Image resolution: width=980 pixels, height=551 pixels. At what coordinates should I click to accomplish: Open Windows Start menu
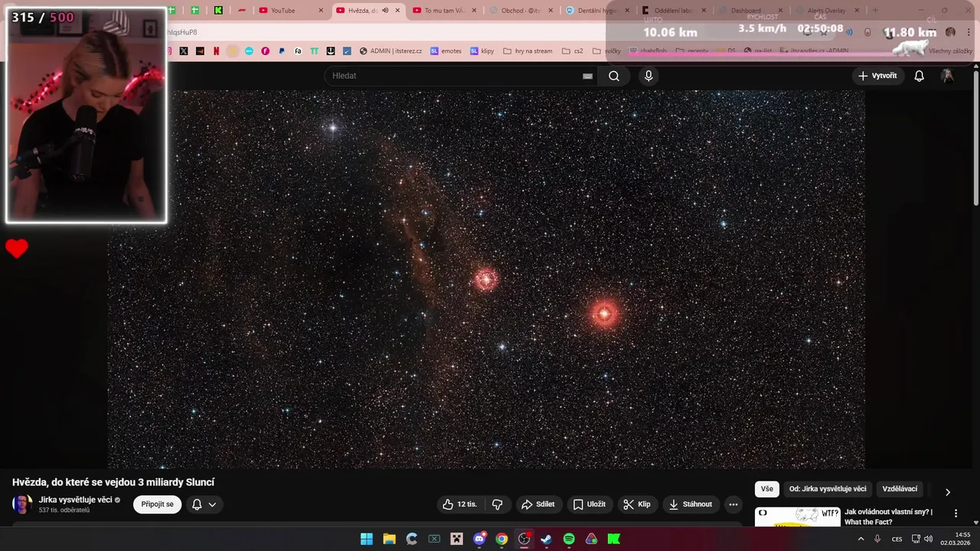(x=367, y=539)
